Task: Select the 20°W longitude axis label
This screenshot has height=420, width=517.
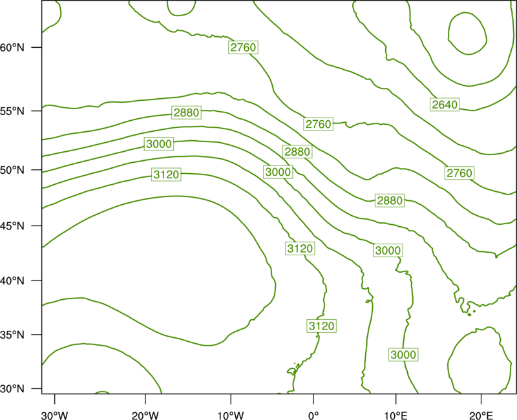Action: pos(145,415)
